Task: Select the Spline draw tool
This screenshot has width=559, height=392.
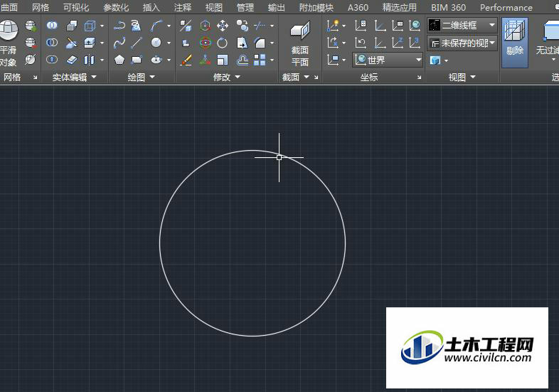Action: pos(119,43)
